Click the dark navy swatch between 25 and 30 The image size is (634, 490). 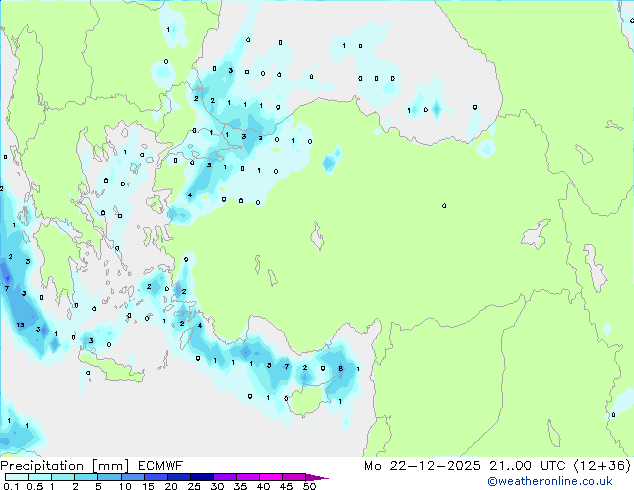pos(201,477)
